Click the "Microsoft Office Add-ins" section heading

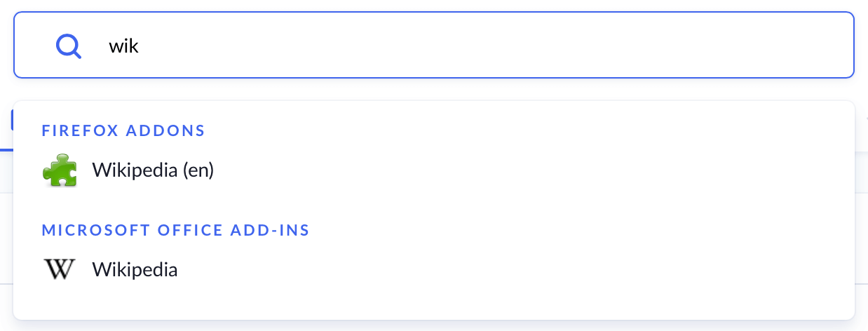tap(175, 230)
